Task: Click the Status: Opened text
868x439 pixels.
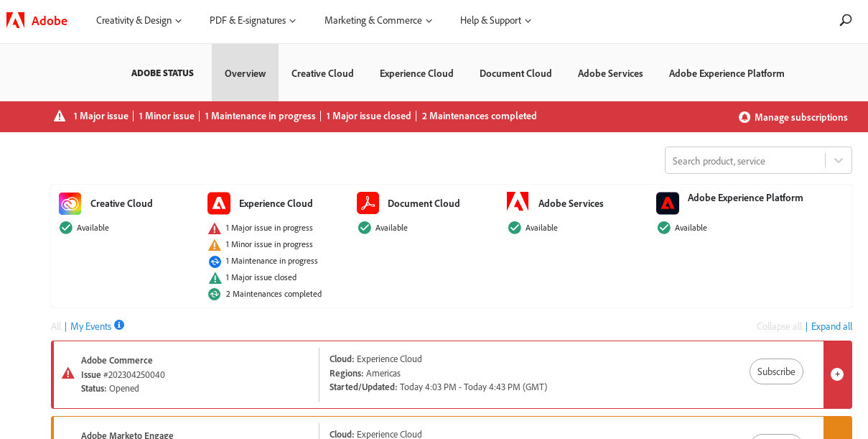Action: pyautogui.click(x=110, y=388)
